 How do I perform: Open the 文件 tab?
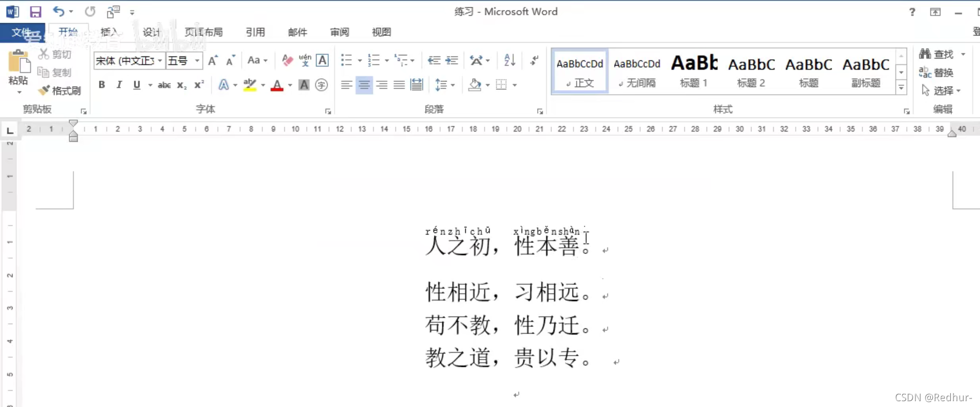(x=21, y=32)
